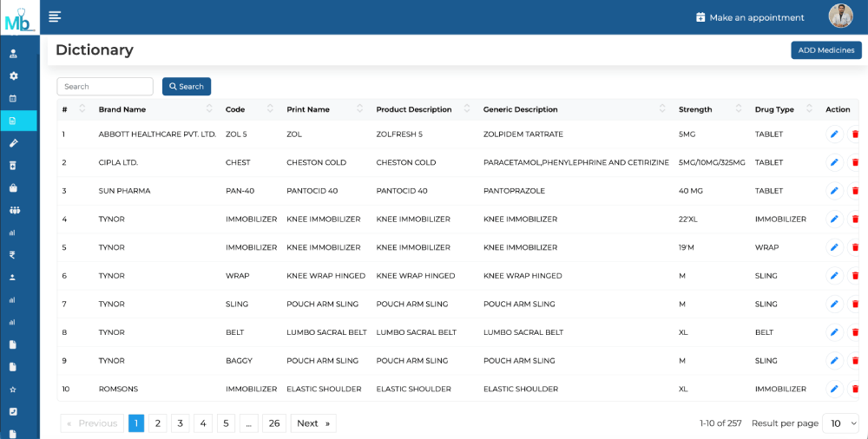The width and height of the screenshot is (868, 439).
Task: Delete the ZOLFRESH 5 row
Action: click(855, 134)
